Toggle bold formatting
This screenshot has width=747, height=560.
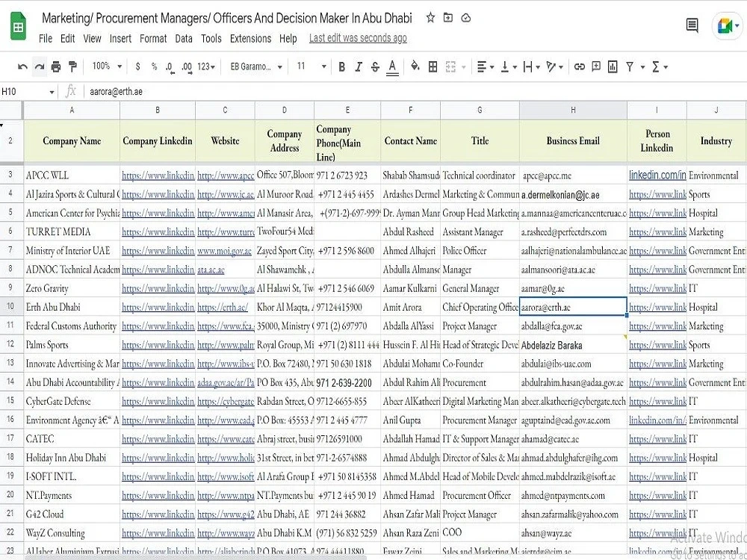click(341, 66)
